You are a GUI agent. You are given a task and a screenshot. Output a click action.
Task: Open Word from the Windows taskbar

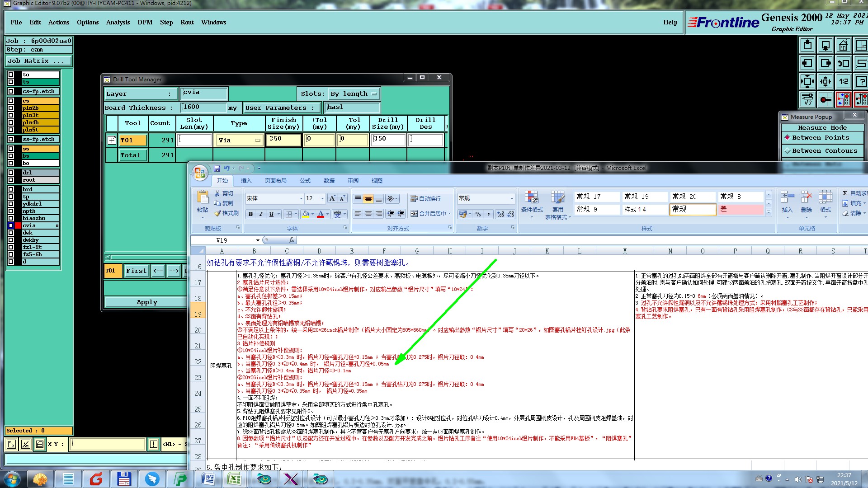coord(208,479)
